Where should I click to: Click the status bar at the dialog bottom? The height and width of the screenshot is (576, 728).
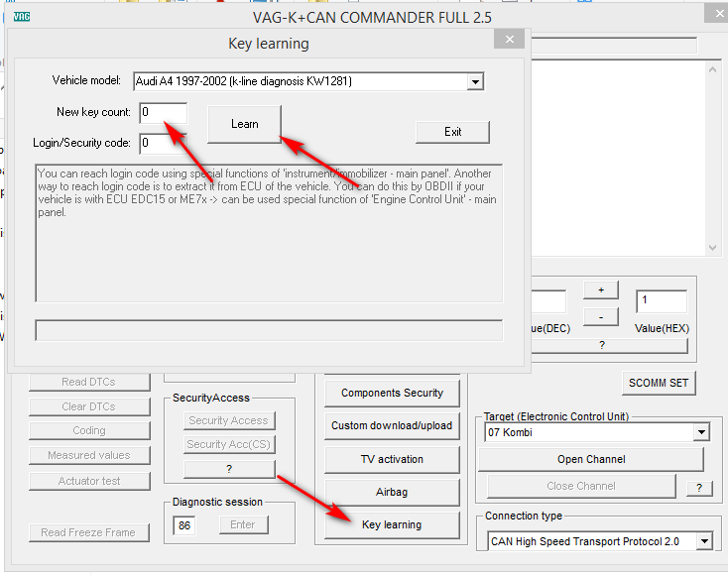270,330
